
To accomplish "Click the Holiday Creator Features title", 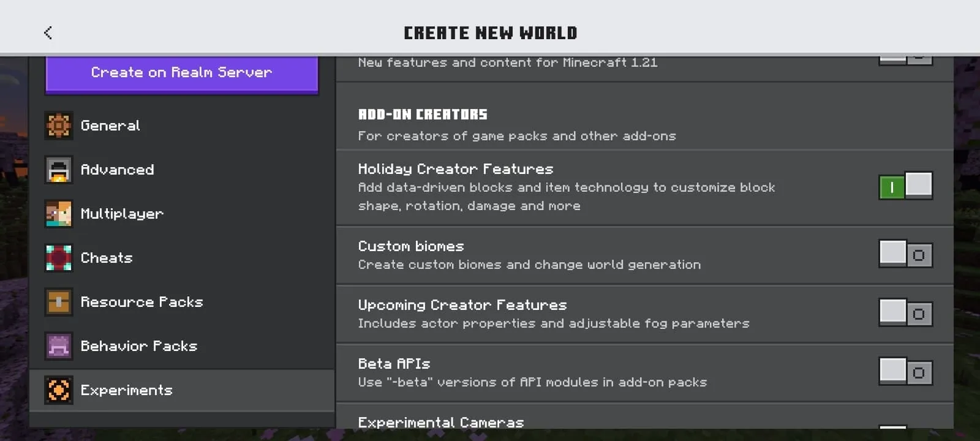I will click(456, 169).
